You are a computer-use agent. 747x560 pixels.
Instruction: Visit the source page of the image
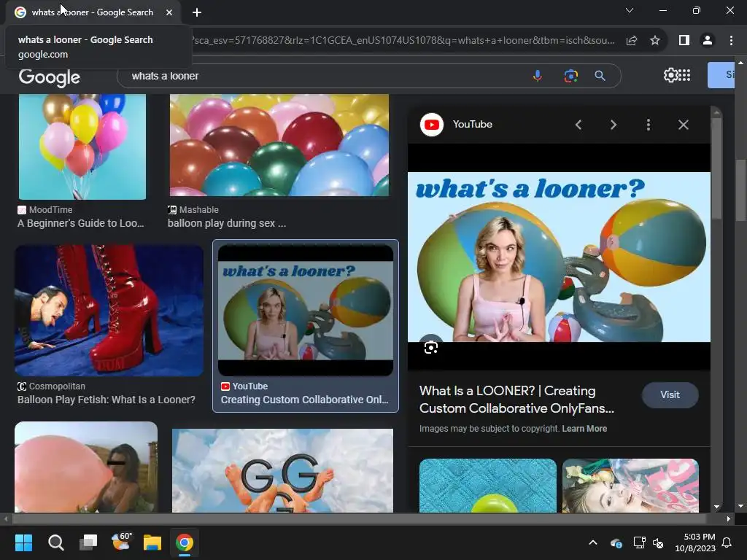click(x=670, y=394)
